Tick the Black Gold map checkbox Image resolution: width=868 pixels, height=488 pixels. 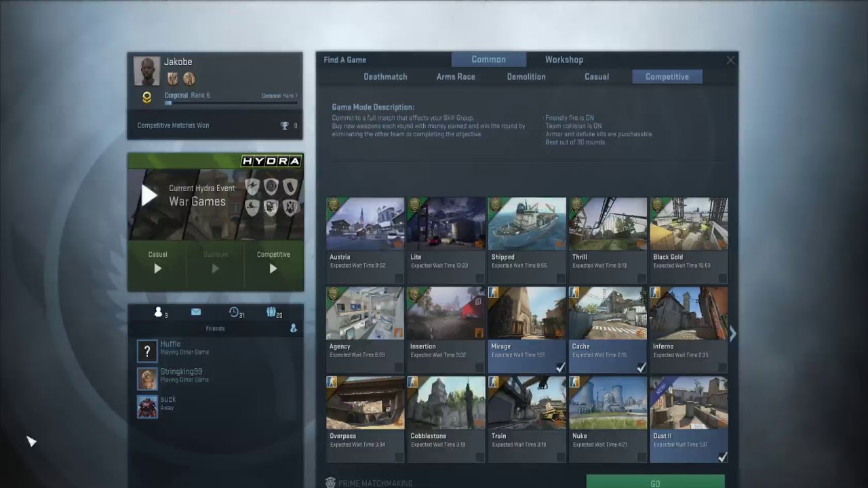point(722,278)
